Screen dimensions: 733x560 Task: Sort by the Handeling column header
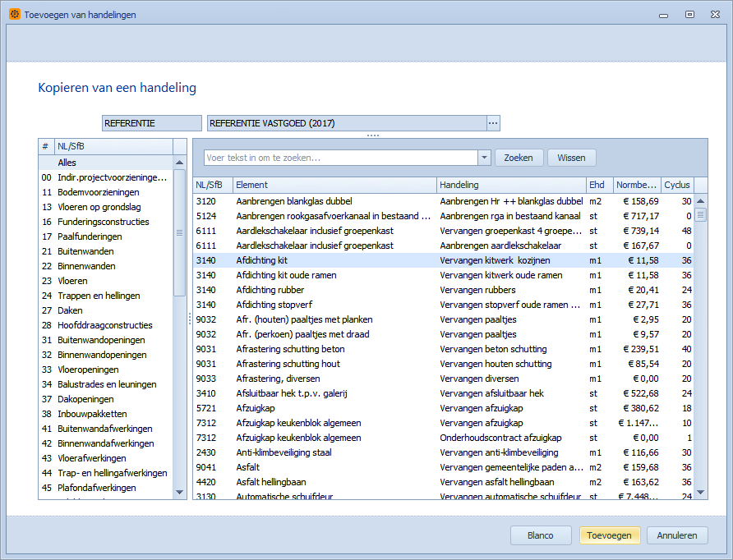tap(509, 185)
